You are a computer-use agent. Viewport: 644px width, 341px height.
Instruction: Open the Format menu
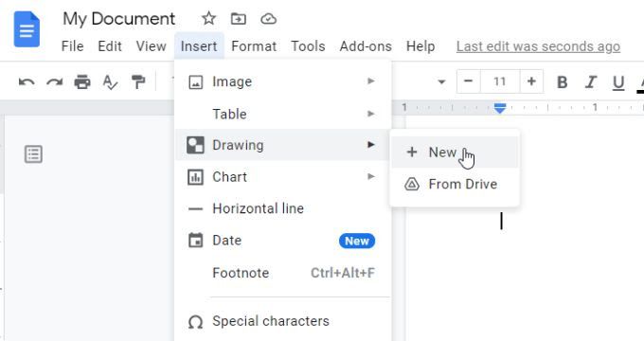[x=254, y=46]
